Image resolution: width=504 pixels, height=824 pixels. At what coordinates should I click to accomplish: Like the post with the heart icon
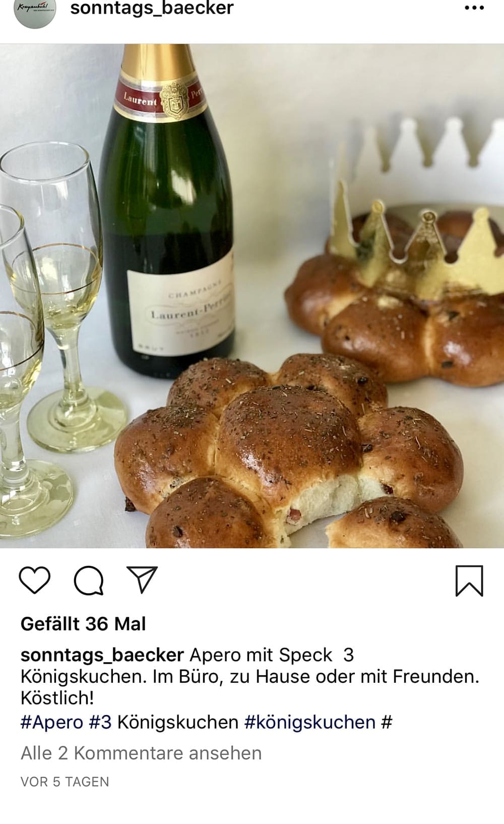(x=34, y=580)
